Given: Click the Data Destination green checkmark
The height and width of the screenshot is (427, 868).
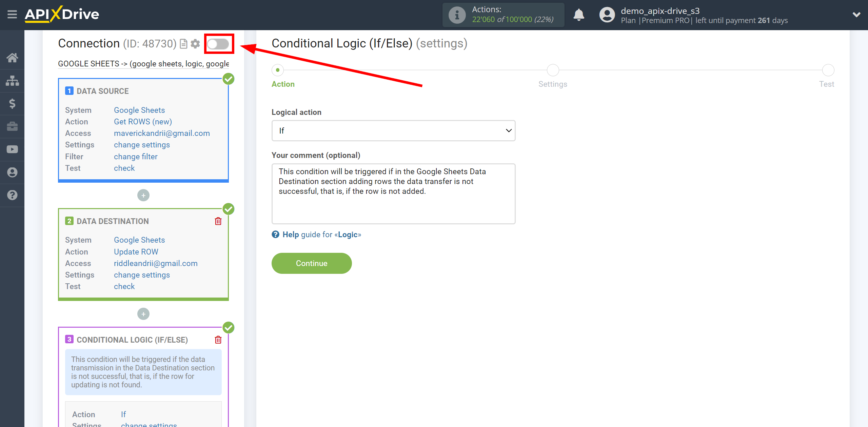Looking at the screenshot, I should [x=229, y=209].
